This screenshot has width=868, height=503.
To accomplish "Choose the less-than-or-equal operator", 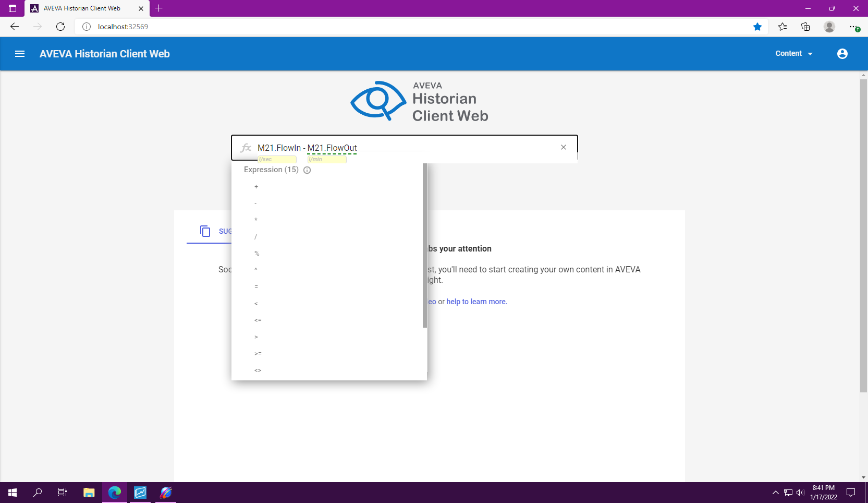I will 258,320.
